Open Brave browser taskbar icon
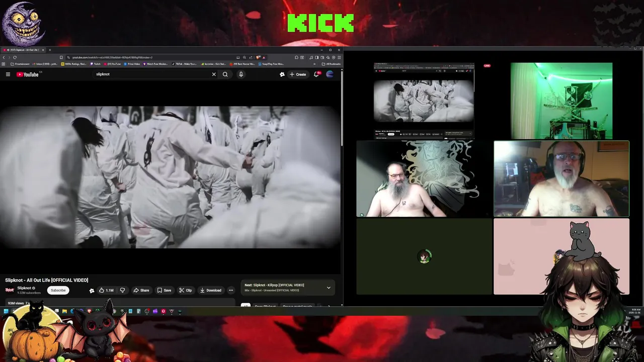Image resolution: width=644 pixels, height=362 pixels. coord(89,311)
